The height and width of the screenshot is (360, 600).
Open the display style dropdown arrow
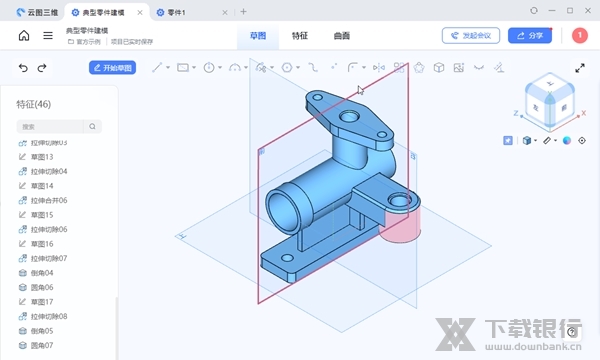tap(535, 140)
